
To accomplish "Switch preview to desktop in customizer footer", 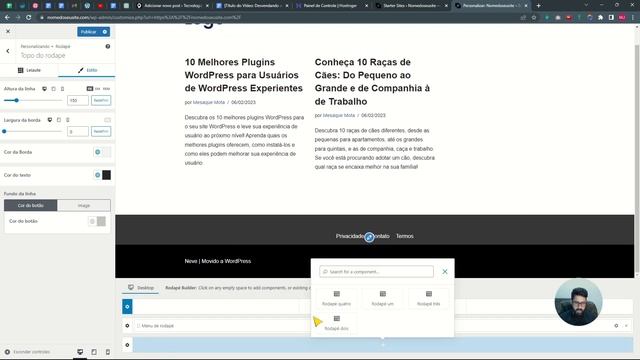I will [x=80, y=352].
